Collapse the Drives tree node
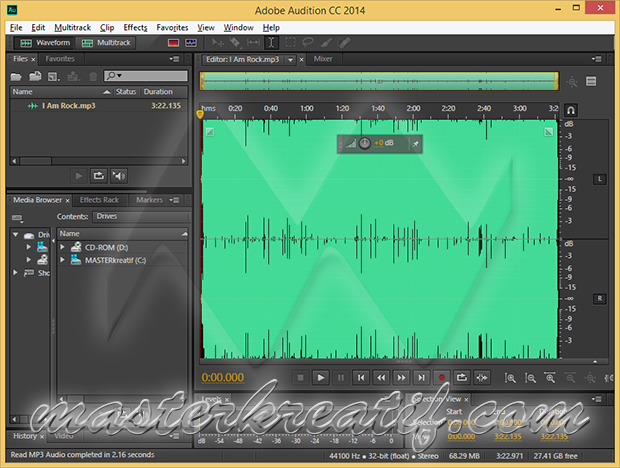The width and height of the screenshot is (620, 468). (15, 234)
